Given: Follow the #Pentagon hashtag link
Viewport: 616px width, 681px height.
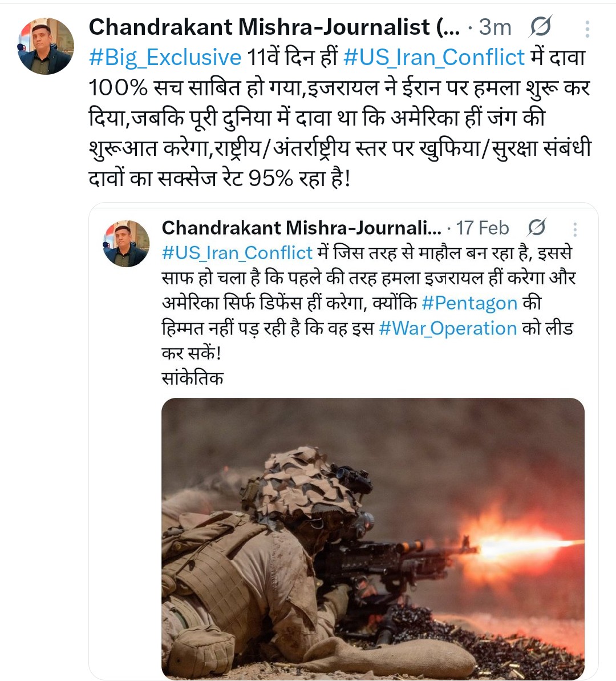Looking at the screenshot, I should [x=469, y=303].
